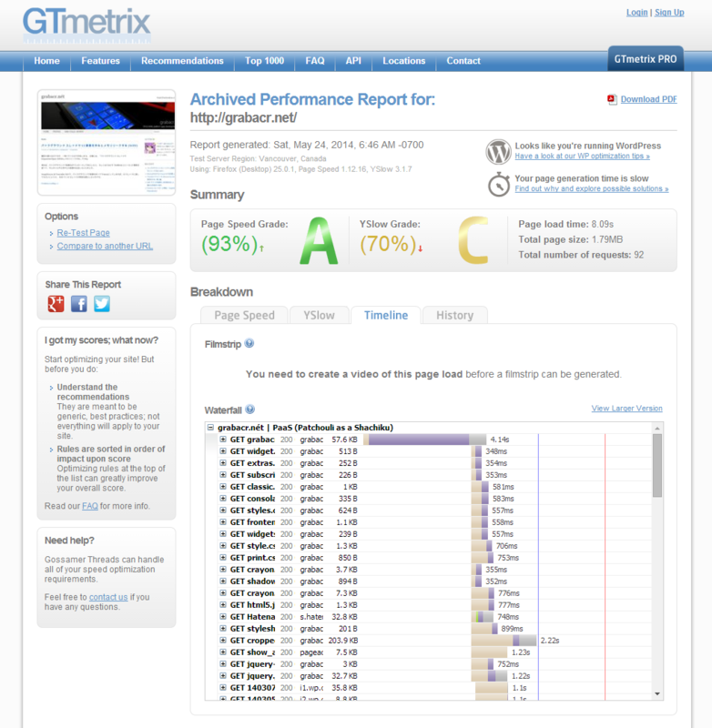Click the WordPress logo icon
Image resolution: width=712 pixels, height=728 pixels.
[x=498, y=151]
